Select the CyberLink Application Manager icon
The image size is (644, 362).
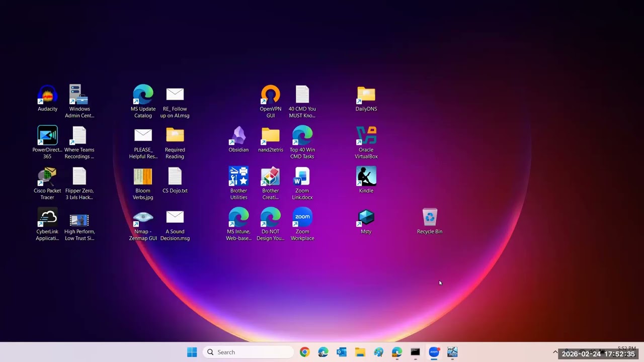pos(47,225)
